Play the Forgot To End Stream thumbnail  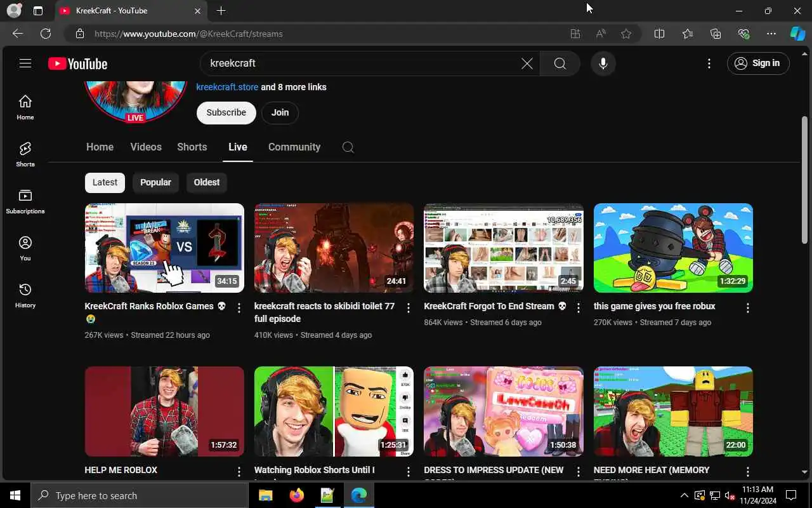coord(503,248)
